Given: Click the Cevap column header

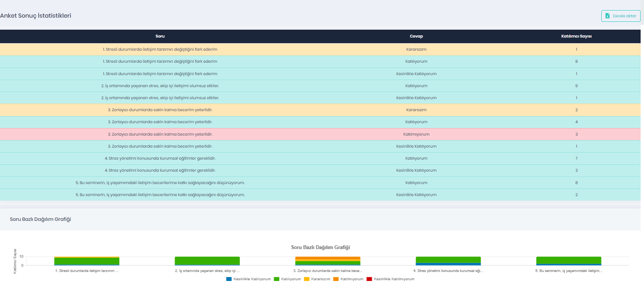Looking at the screenshot, I should coord(416,36).
